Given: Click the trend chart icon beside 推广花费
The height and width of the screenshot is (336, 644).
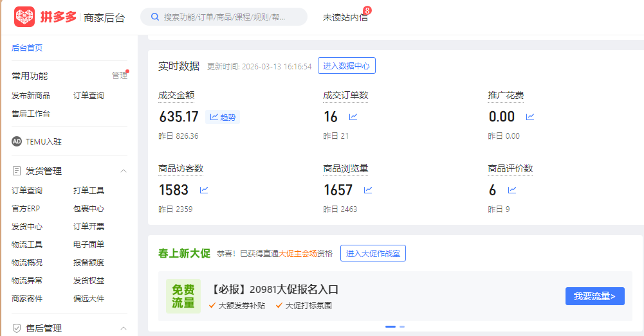Looking at the screenshot, I should click(530, 117).
